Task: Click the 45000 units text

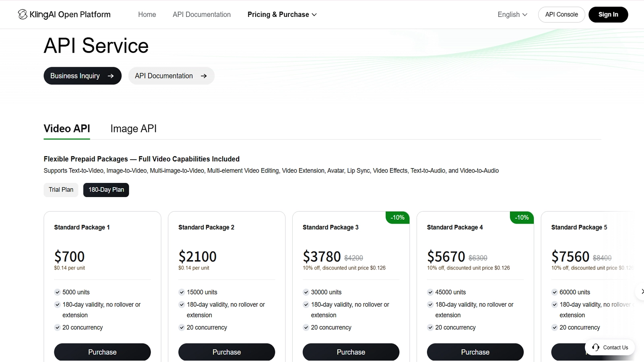Action: (451, 292)
